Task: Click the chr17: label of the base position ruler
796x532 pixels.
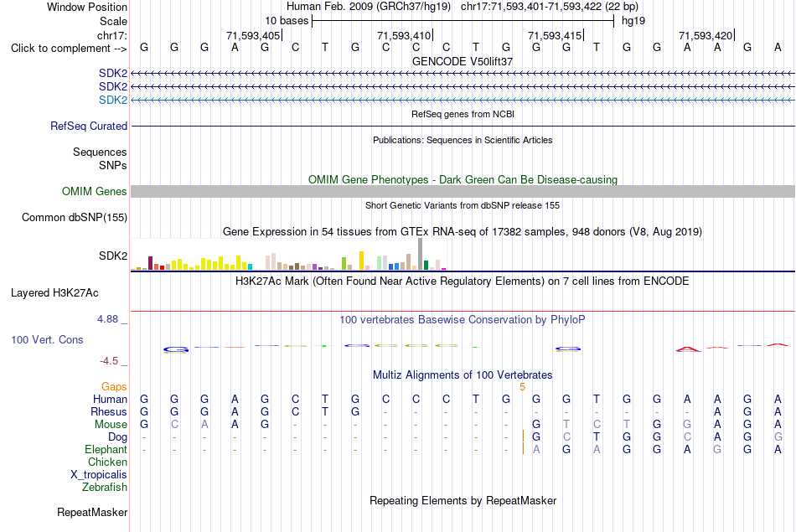Action: (x=111, y=35)
